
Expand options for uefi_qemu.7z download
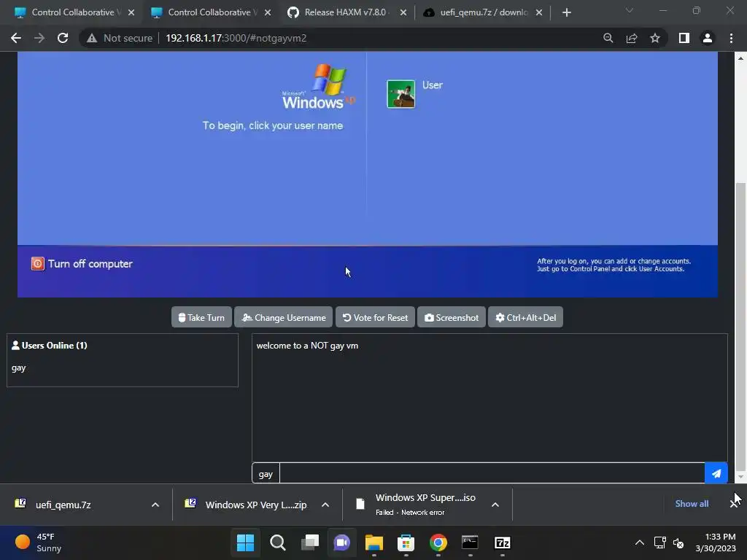pyautogui.click(x=155, y=505)
